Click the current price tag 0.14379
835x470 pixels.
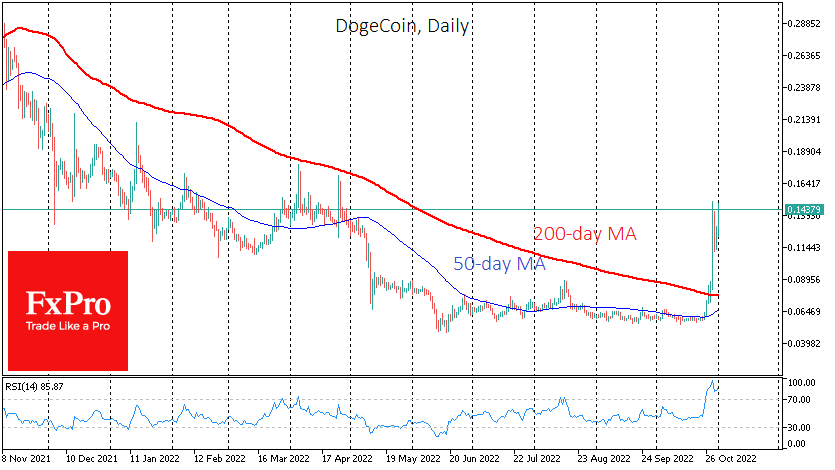point(805,209)
